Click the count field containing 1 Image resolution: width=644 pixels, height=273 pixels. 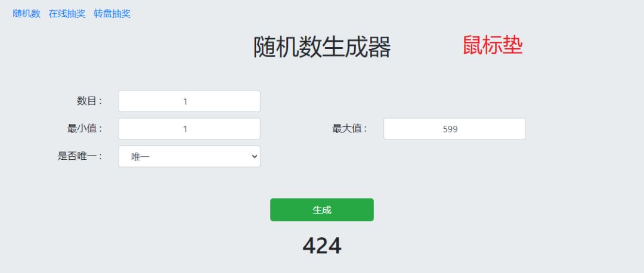tap(190, 101)
